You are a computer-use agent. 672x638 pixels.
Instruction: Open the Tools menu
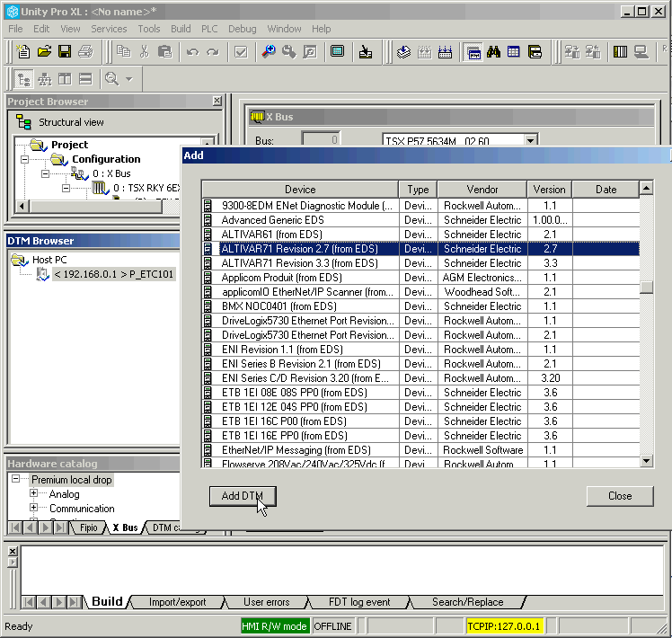149,29
